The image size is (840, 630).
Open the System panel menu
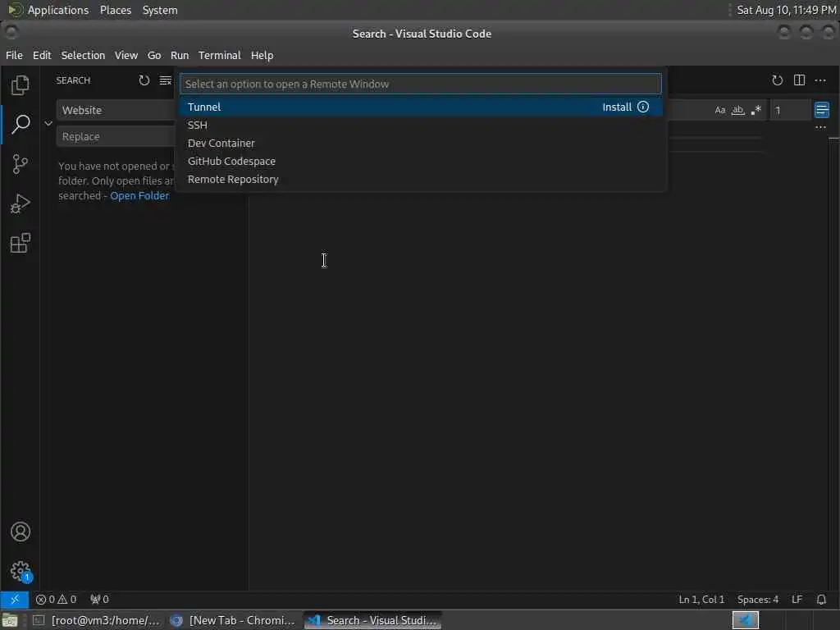(160, 10)
